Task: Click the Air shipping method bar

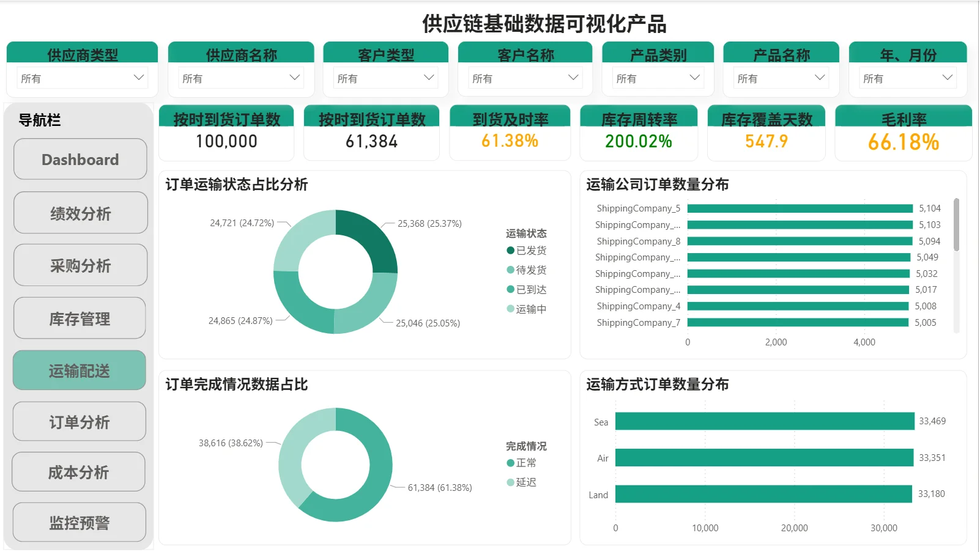Action: [764, 458]
